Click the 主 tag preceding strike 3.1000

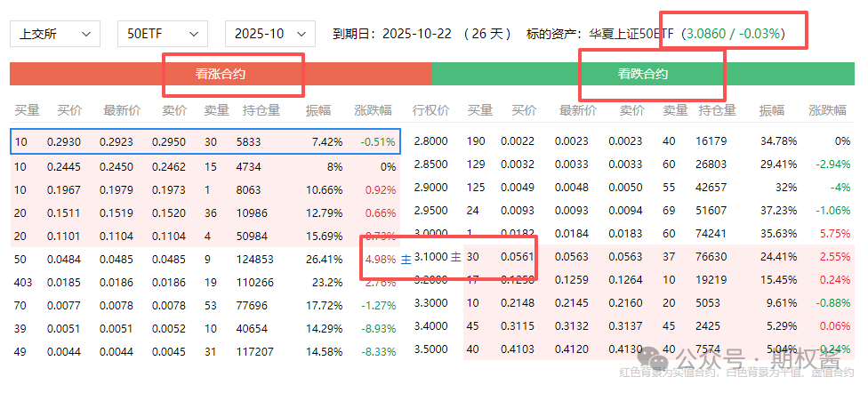tap(406, 260)
